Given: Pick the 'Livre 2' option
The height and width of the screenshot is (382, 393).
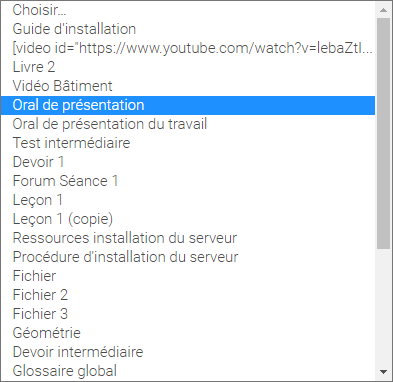Looking at the screenshot, I should tap(188, 67).
